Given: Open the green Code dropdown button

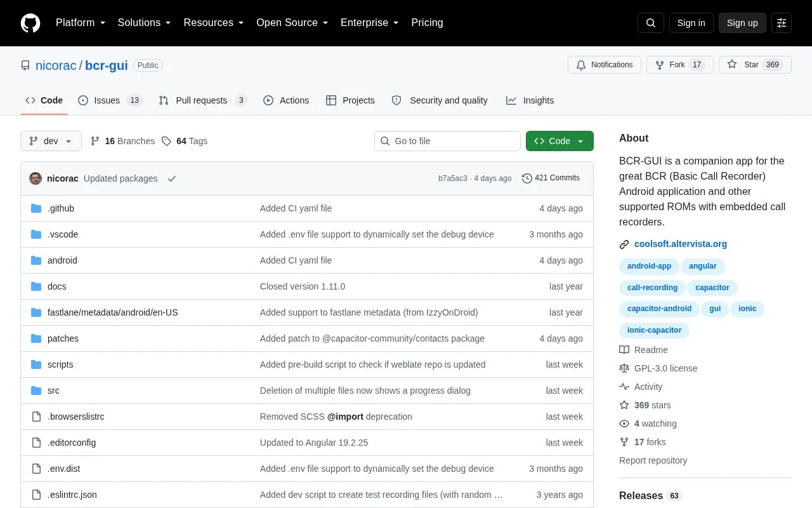Looking at the screenshot, I should 560,141.
